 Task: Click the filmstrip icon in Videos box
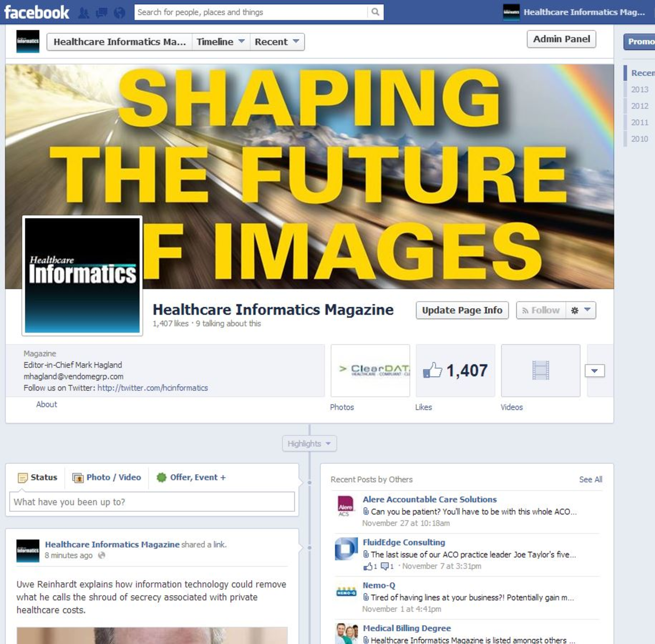coord(541,371)
